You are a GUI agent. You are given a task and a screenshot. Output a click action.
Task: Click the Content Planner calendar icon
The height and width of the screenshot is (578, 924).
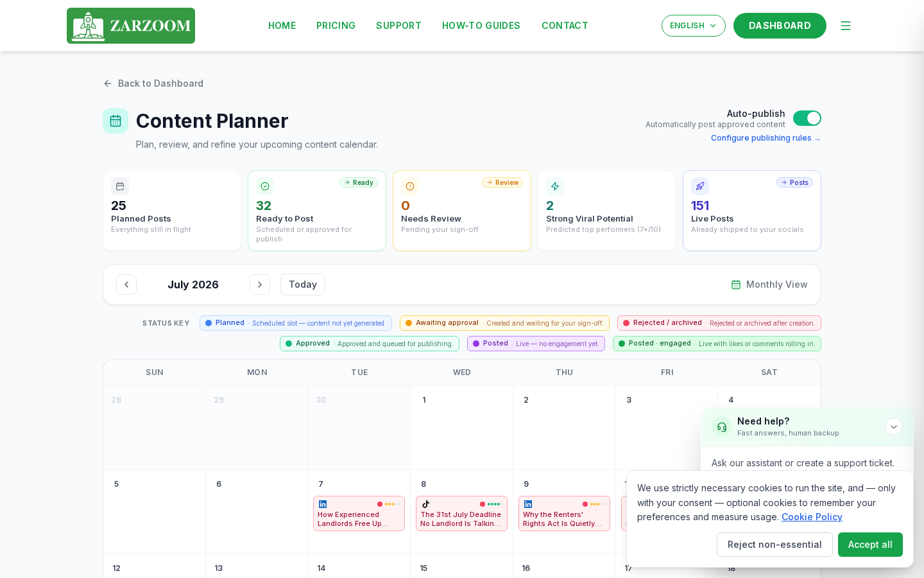pyautogui.click(x=116, y=121)
